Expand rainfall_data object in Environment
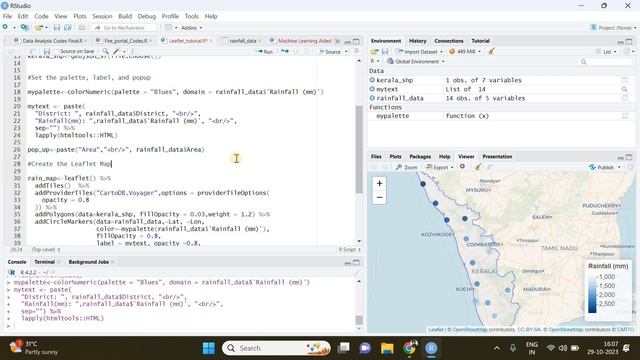Image resolution: width=640 pixels, height=360 pixels. point(372,98)
